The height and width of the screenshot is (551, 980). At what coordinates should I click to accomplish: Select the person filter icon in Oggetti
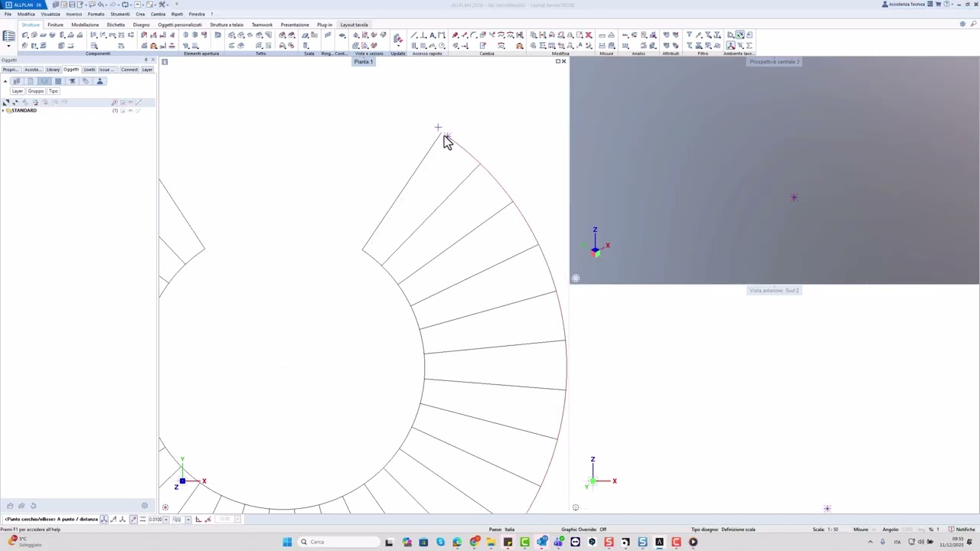click(100, 81)
